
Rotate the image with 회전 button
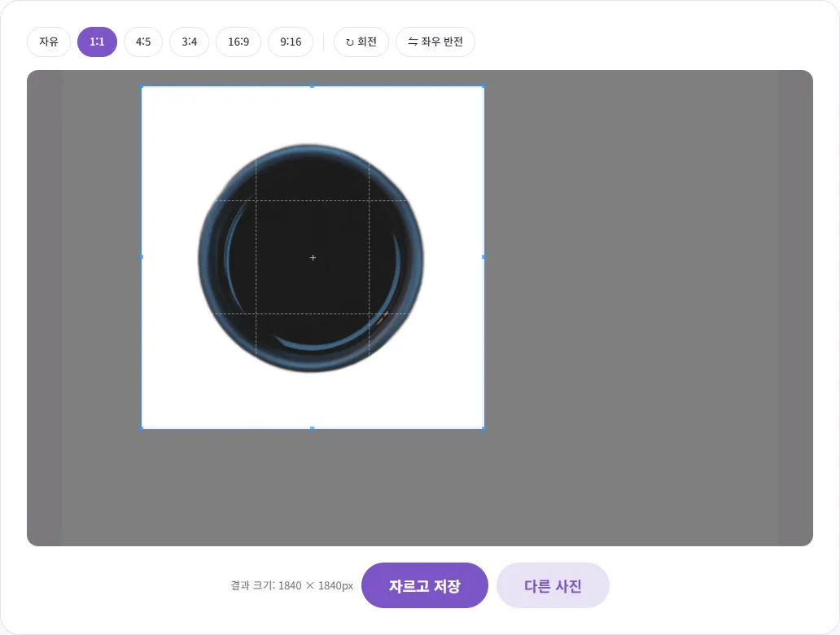coord(361,42)
